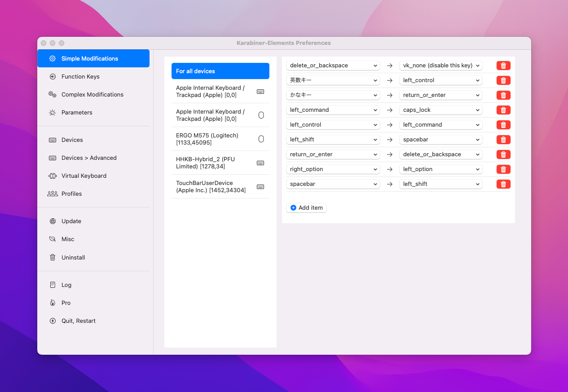Select the HHKB-Hybrid_2 (PFU Limited) device

220,163
